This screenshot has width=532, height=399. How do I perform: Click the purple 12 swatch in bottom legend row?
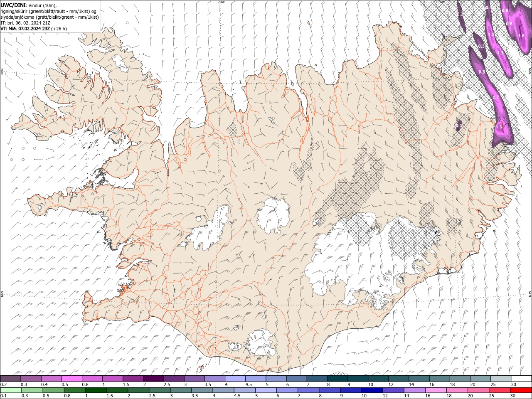click(x=394, y=390)
